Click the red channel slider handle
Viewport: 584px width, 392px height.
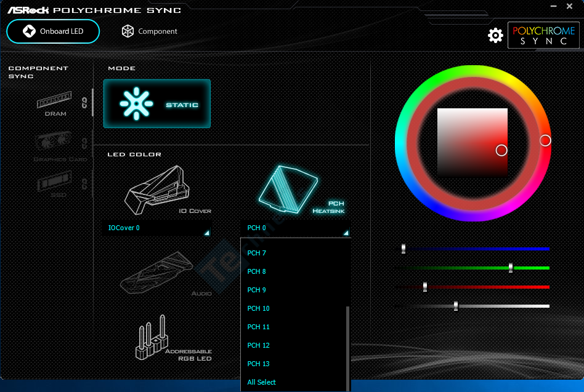click(425, 287)
